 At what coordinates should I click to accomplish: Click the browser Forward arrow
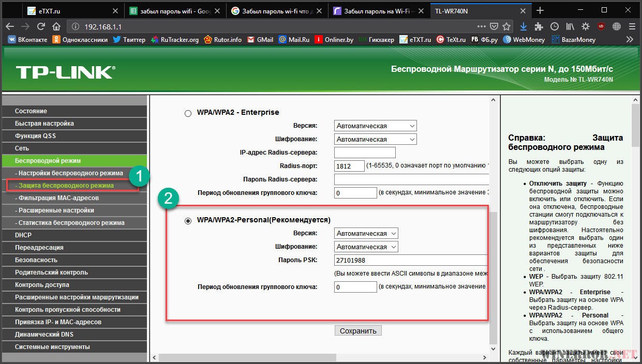25,26
